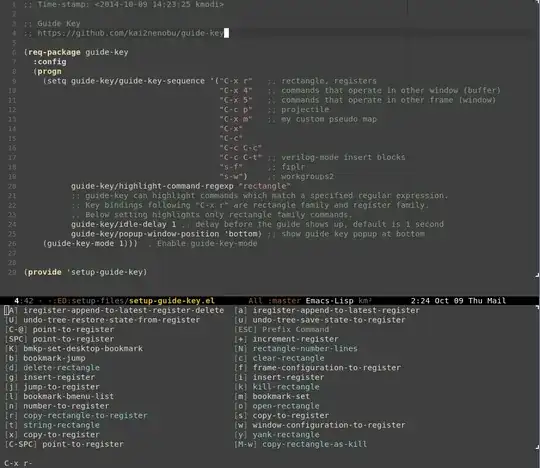
Task: Click the [ESC] Prefix Command entry
Action: [282, 330]
